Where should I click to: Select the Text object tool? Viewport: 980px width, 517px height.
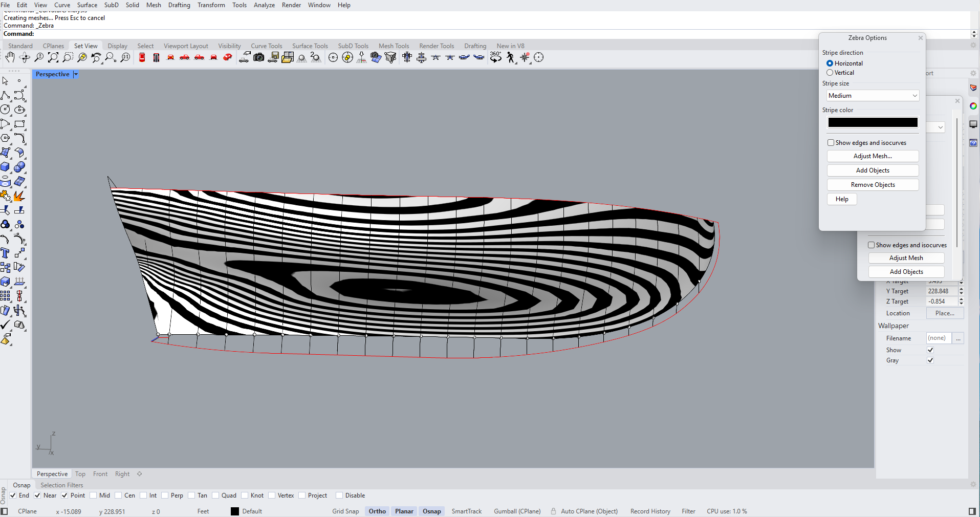pos(6,253)
